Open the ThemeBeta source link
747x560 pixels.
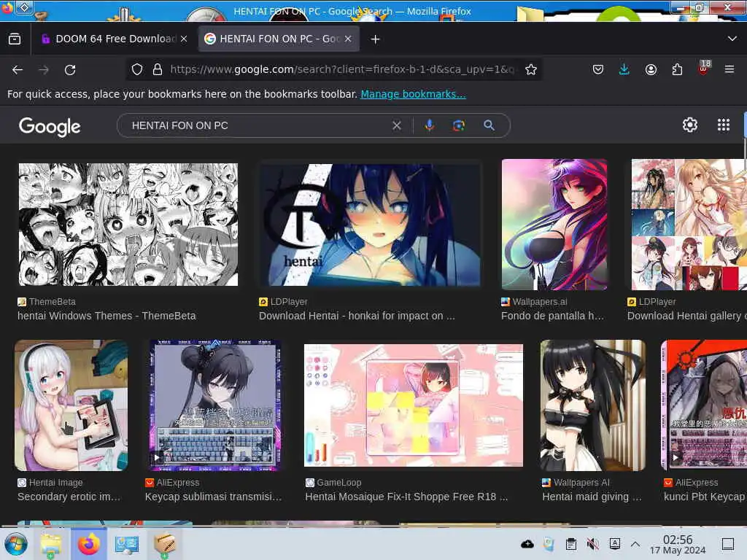tap(47, 302)
